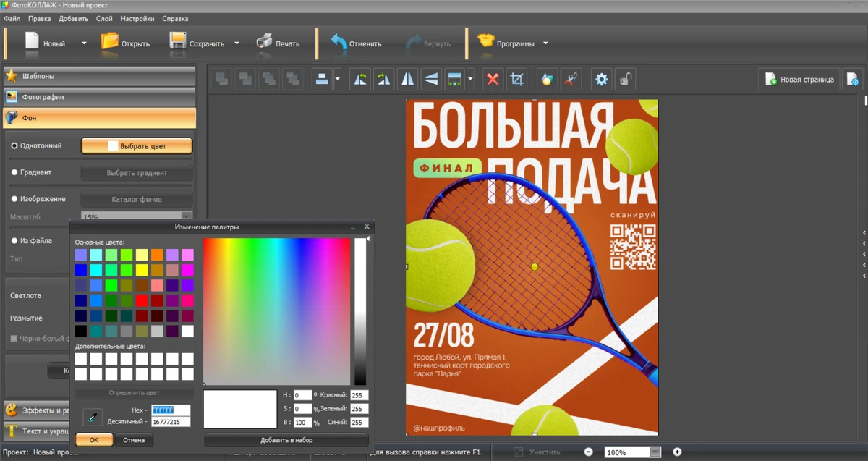The width and height of the screenshot is (868, 461).
Task: Select the crop tool icon
Action: pyautogui.click(x=516, y=80)
